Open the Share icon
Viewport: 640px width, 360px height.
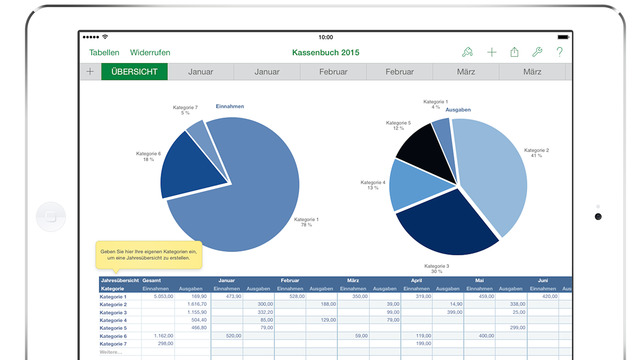(x=514, y=52)
